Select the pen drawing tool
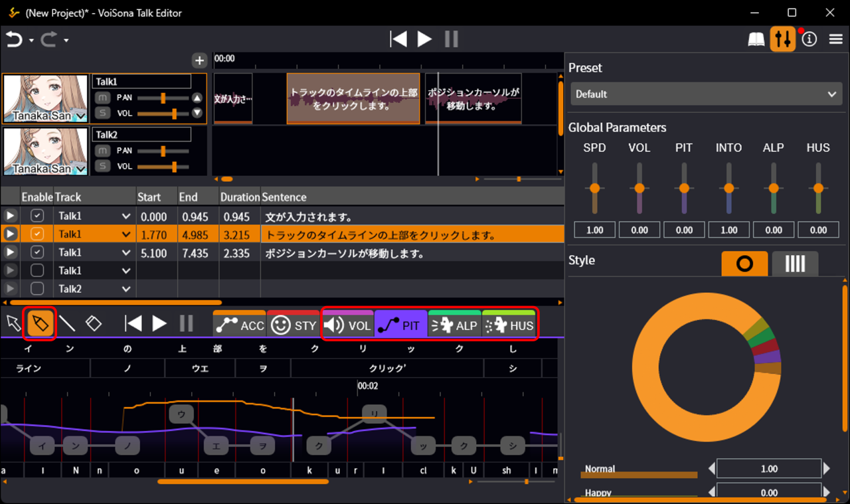Viewport: 850px width, 504px height. 41,323
